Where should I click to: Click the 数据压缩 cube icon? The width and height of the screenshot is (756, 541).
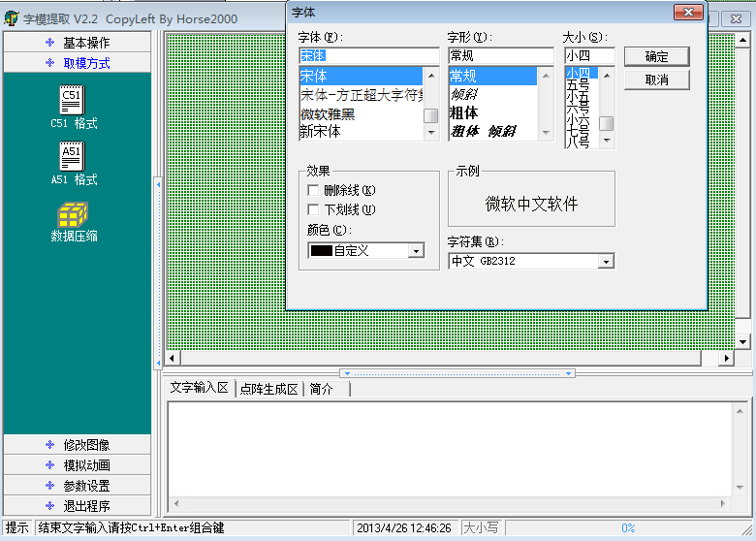pyautogui.click(x=73, y=214)
